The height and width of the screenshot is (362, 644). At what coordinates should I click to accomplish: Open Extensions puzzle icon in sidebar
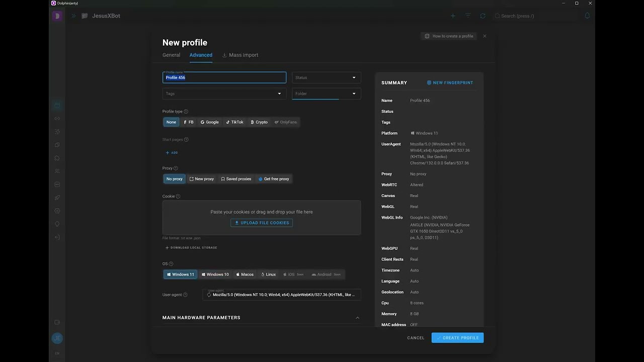point(57,158)
